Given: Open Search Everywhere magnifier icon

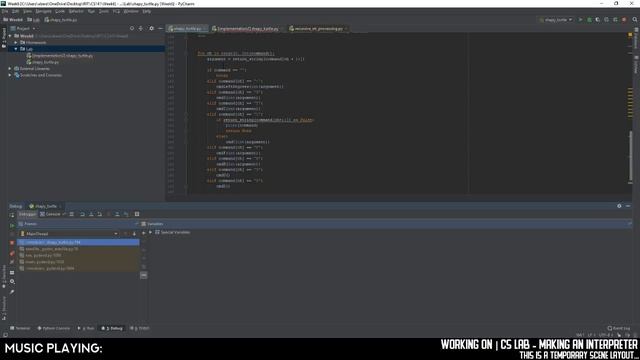Looking at the screenshot, I should (x=635, y=20).
